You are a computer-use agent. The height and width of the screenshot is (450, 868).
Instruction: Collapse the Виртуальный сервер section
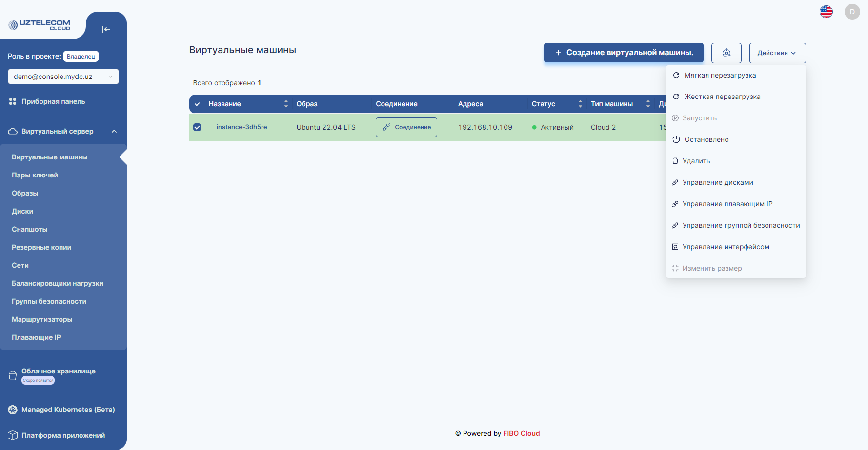click(114, 131)
